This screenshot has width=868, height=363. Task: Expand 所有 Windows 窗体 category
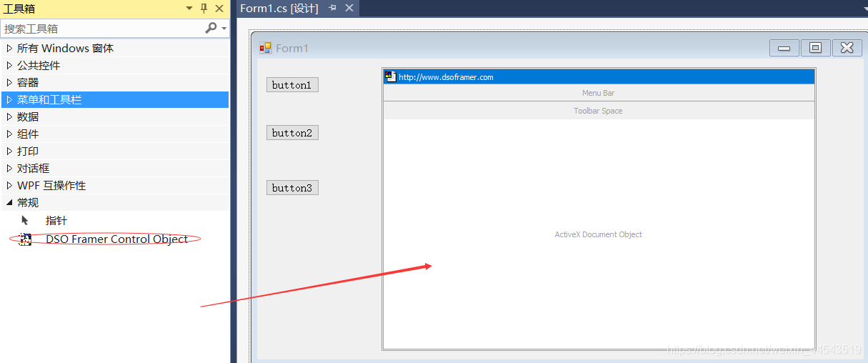tap(9, 48)
